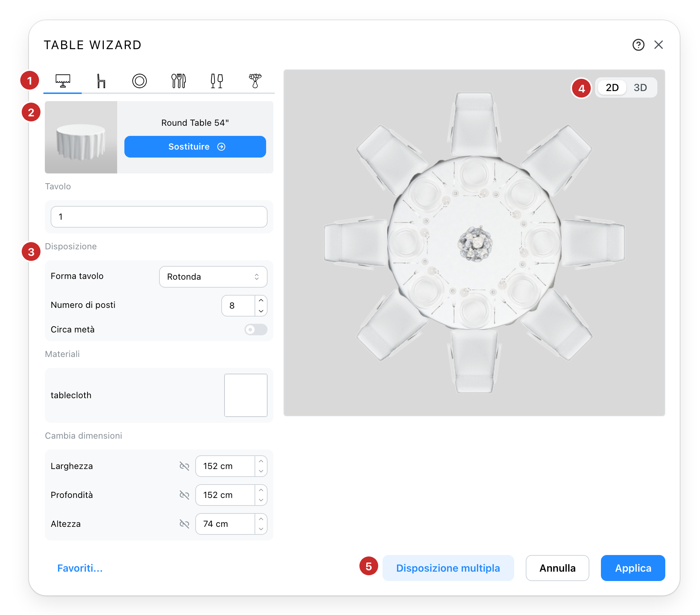This screenshot has height=615, width=700.
Task: Increase Numero di posti with up arrow
Action: click(x=261, y=301)
